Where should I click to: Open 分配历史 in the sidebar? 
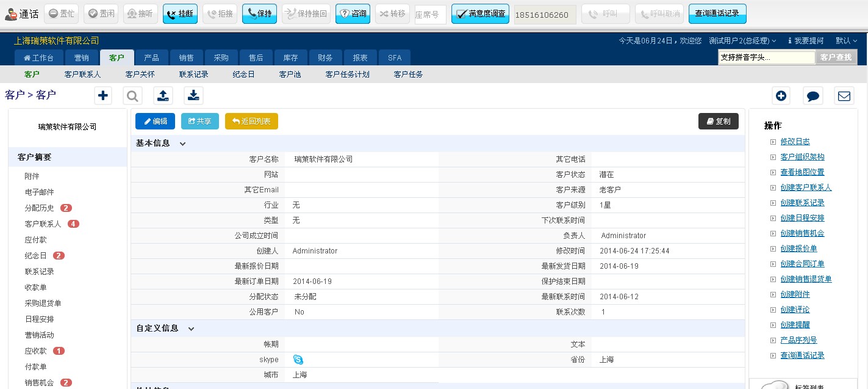point(40,208)
